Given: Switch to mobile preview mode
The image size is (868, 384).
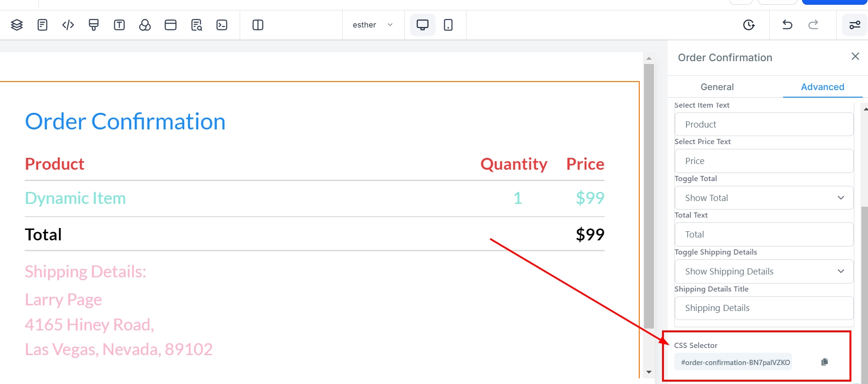Looking at the screenshot, I should tap(448, 25).
